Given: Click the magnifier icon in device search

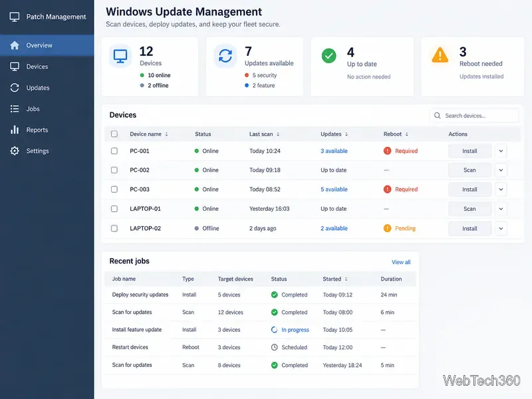Looking at the screenshot, I should tap(438, 116).
